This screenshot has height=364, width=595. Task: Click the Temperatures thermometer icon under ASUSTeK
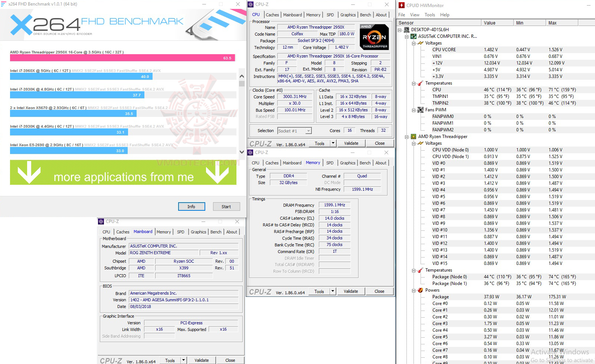(x=421, y=83)
